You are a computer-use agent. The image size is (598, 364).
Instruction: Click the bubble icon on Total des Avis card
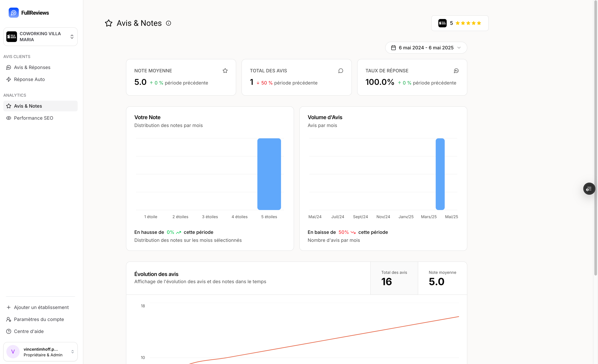point(341,71)
